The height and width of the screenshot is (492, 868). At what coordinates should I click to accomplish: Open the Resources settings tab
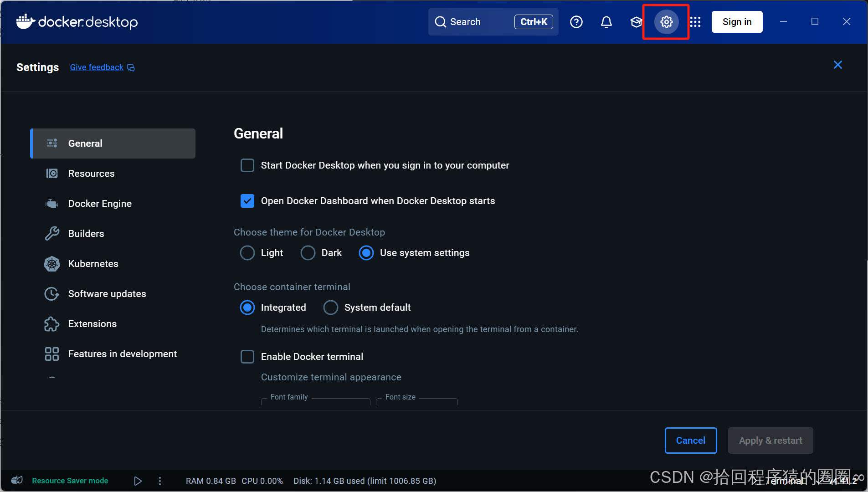113,174
